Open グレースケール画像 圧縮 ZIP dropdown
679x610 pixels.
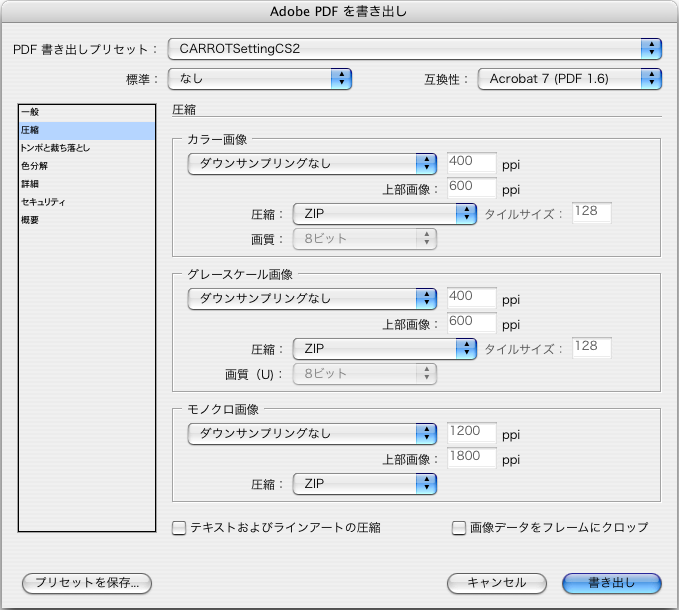pos(385,349)
